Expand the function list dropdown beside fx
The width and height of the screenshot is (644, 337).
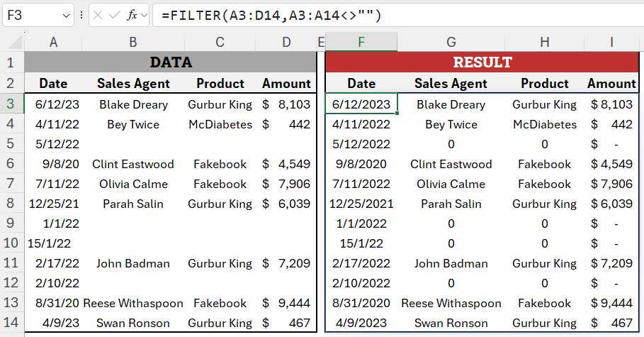click(x=144, y=16)
